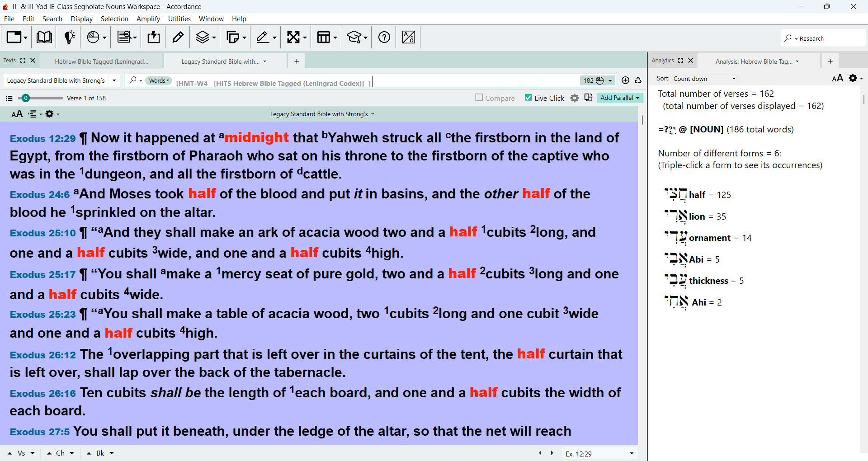Open the Help question mark toolbar icon
This screenshot has height=461, width=868.
click(x=384, y=37)
